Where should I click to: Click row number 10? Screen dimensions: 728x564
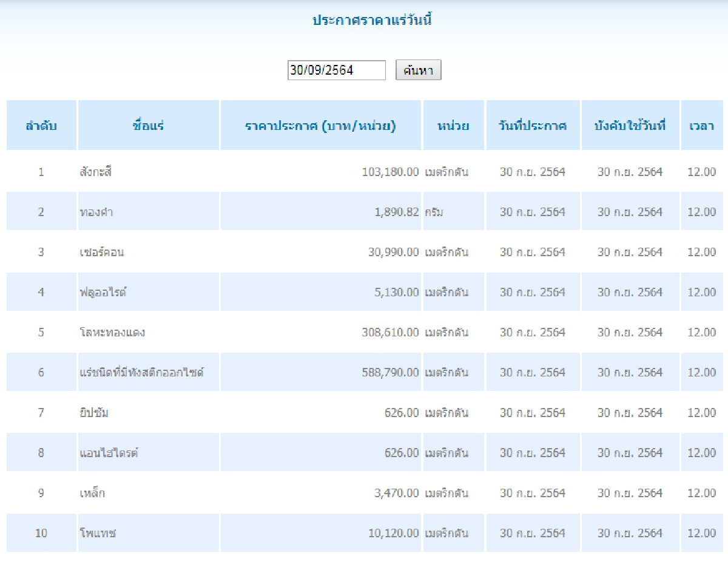click(41, 533)
